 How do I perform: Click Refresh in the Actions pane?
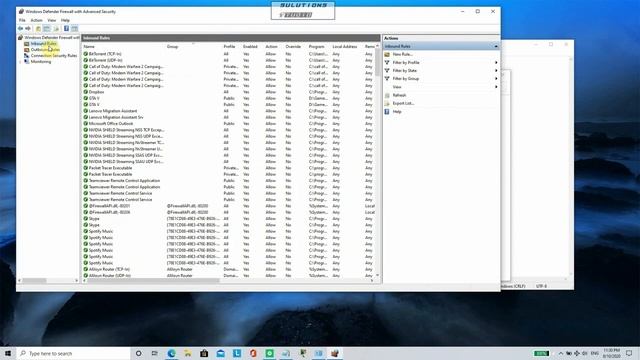click(x=399, y=95)
